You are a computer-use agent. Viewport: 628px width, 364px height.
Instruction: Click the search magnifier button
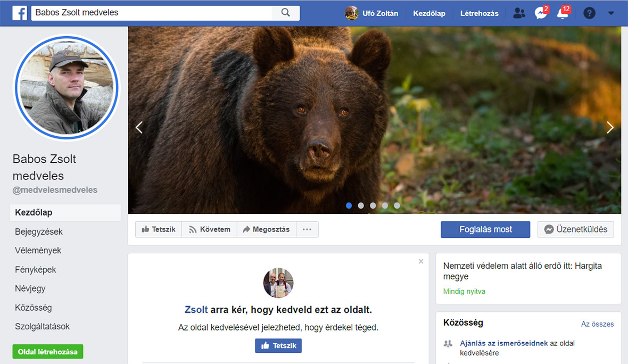tap(285, 13)
